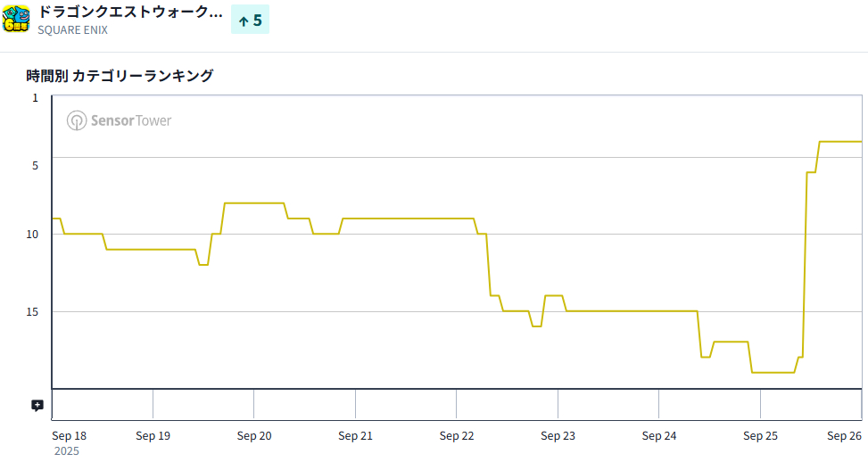Select the Sep 18 date on the timeline
This screenshot has width=868, height=462.
tap(70, 436)
